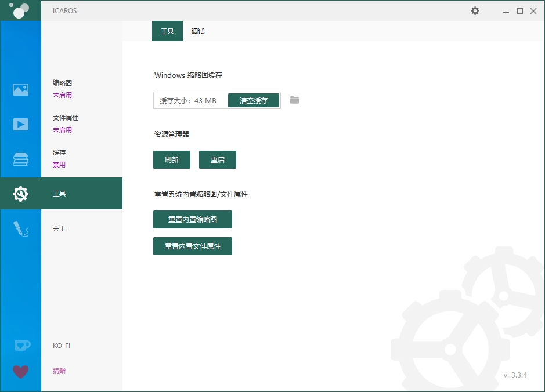Open the about page via the pen icon
Image resolution: width=545 pixels, height=392 pixels.
[x=20, y=228]
